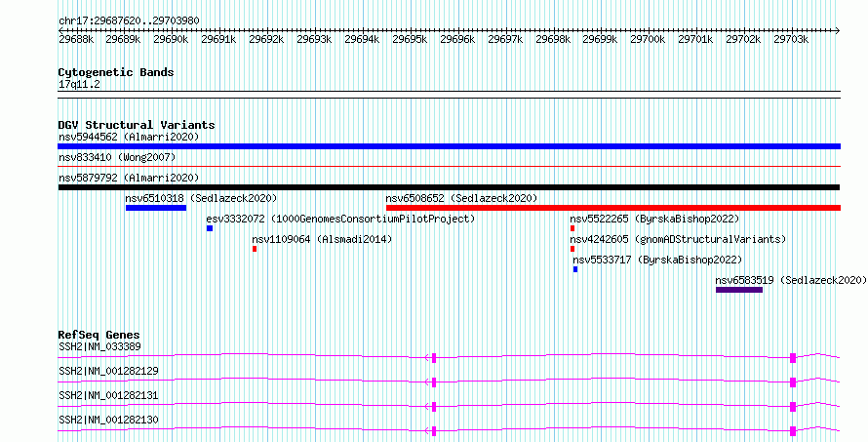Click the 29690k ruler tick label
This screenshot has height=442, width=868.
[x=171, y=39]
